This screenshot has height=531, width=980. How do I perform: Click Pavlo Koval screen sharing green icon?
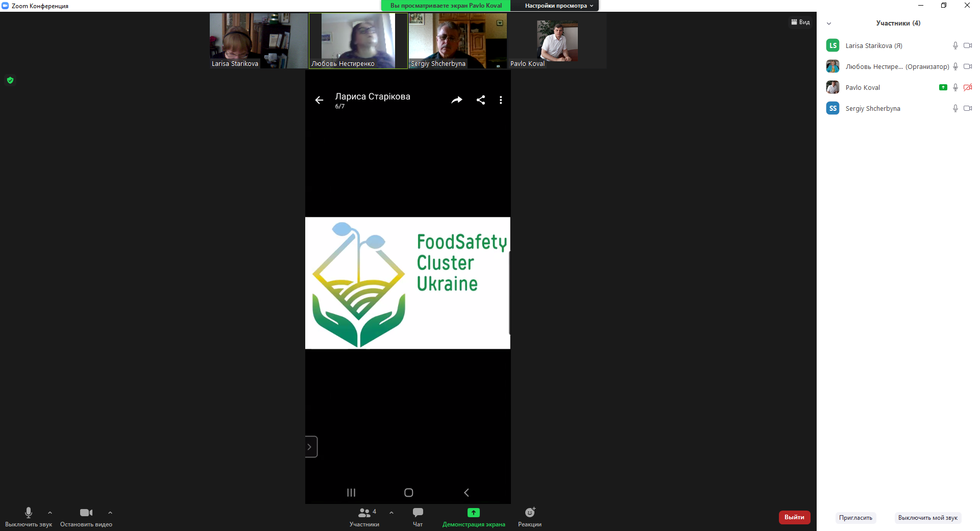[943, 87]
